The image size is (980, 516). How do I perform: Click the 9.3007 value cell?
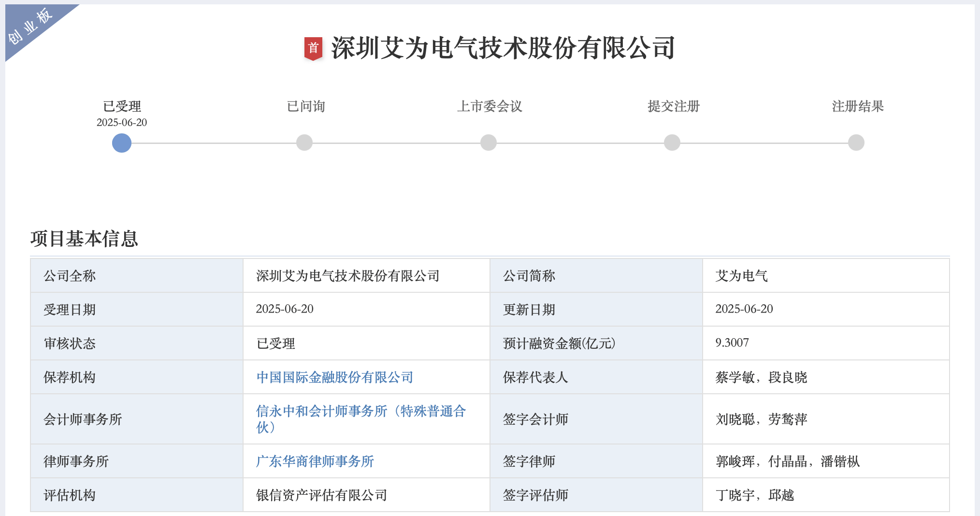point(826,343)
